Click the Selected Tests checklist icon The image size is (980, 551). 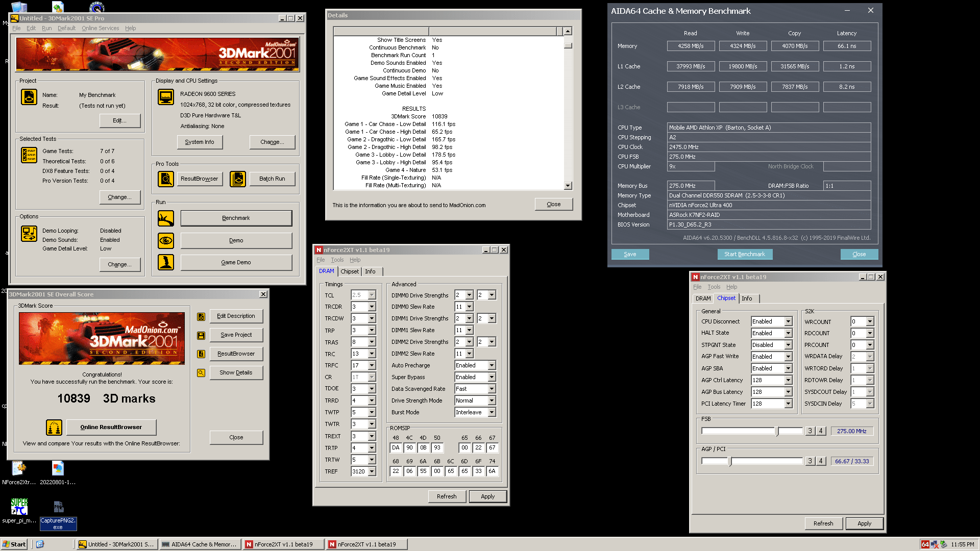point(29,155)
